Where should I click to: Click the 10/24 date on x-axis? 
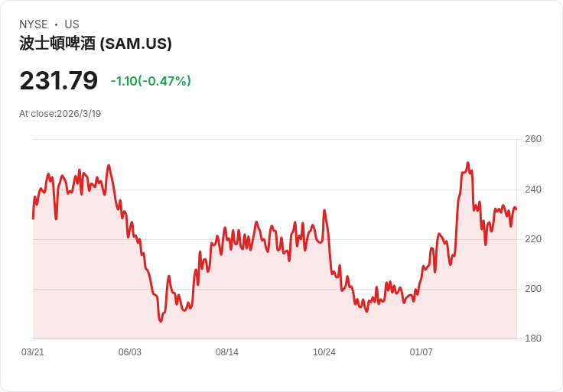coord(324,352)
